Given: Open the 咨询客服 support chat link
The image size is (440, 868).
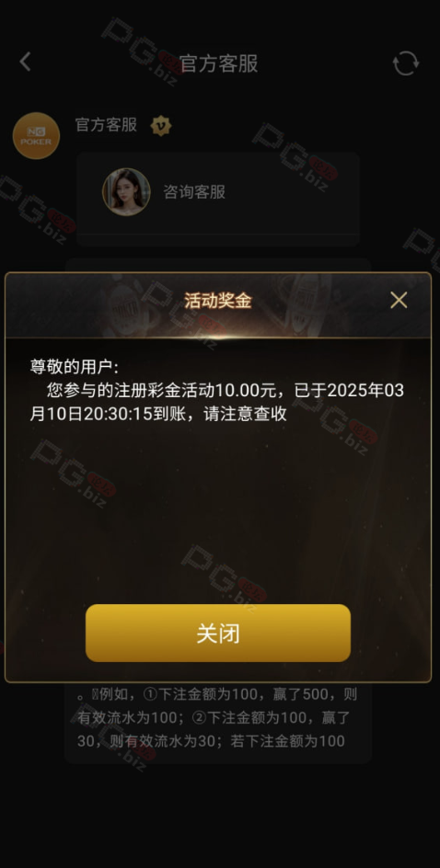Looking at the screenshot, I should point(194,192).
